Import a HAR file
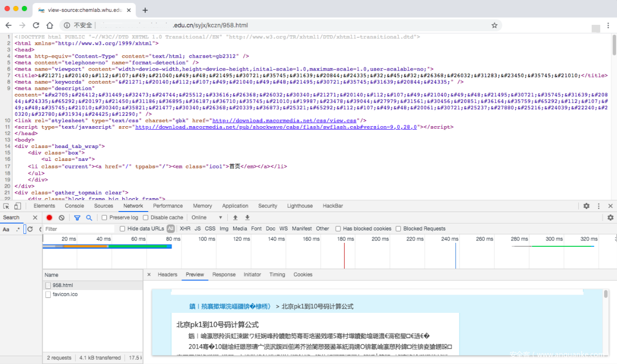 pos(235,218)
